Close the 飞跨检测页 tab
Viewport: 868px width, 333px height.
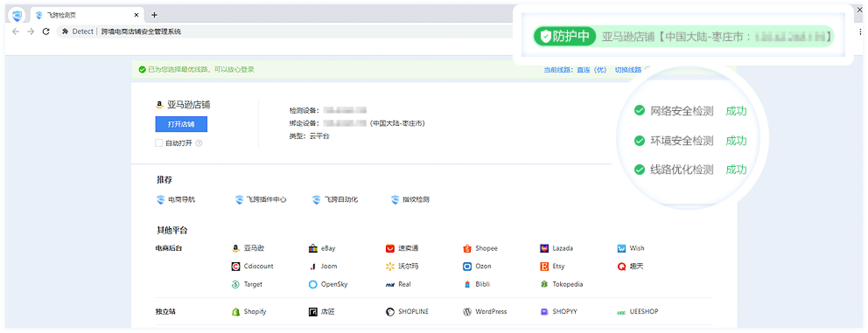click(x=136, y=15)
